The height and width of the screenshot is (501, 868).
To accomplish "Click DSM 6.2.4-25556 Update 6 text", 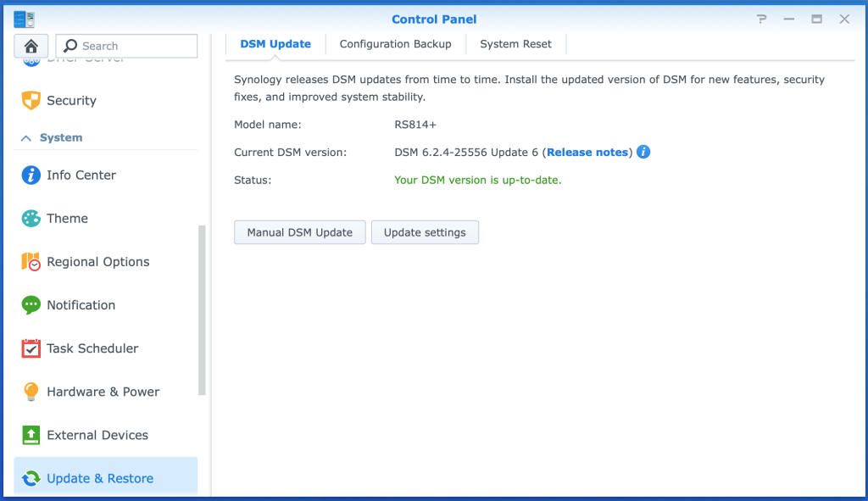I will 466,153.
